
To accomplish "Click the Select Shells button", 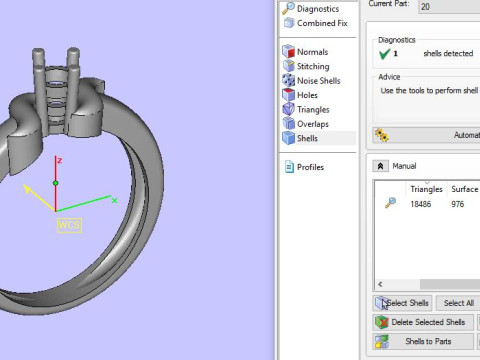I will coord(402,303).
